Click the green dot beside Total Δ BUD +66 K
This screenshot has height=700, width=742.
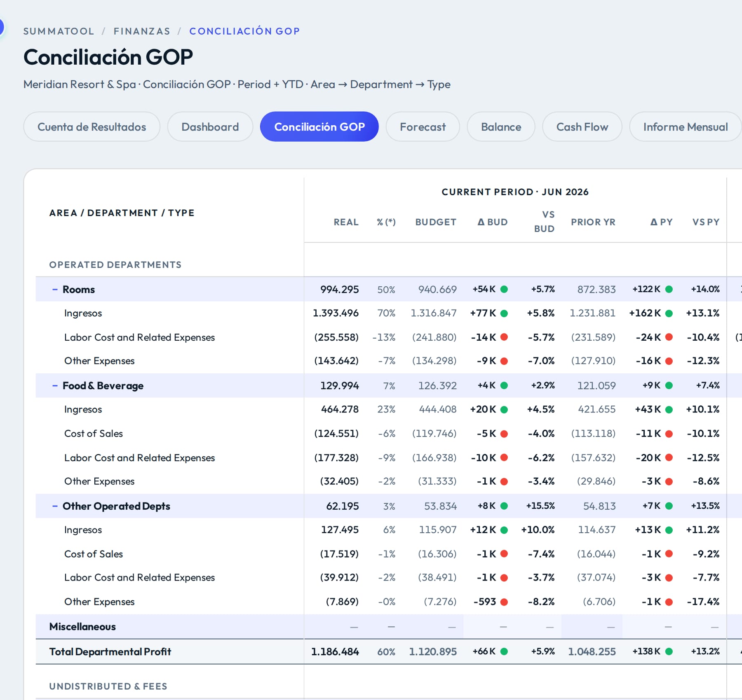[504, 651]
